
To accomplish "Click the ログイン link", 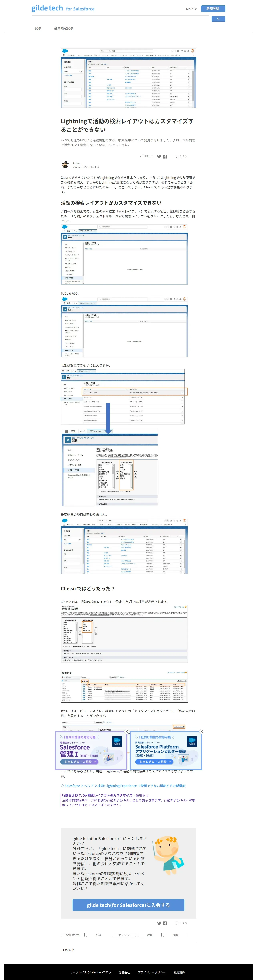I will pos(191,9).
